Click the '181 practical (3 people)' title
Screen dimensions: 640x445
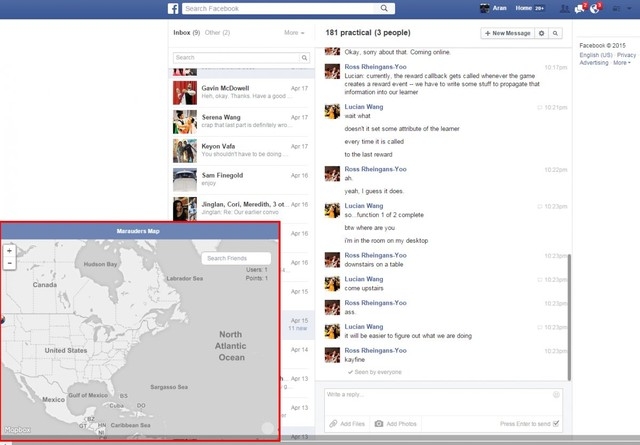[x=368, y=33]
